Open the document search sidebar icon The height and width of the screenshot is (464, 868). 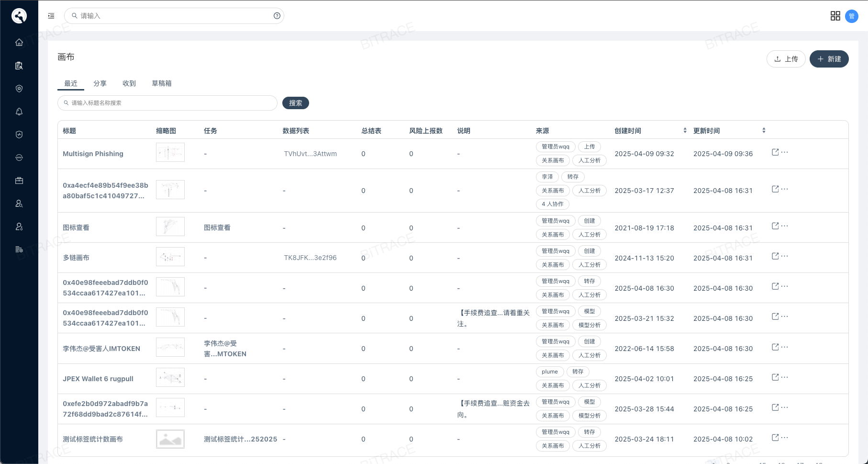pyautogui.click(x=19, y=66)
